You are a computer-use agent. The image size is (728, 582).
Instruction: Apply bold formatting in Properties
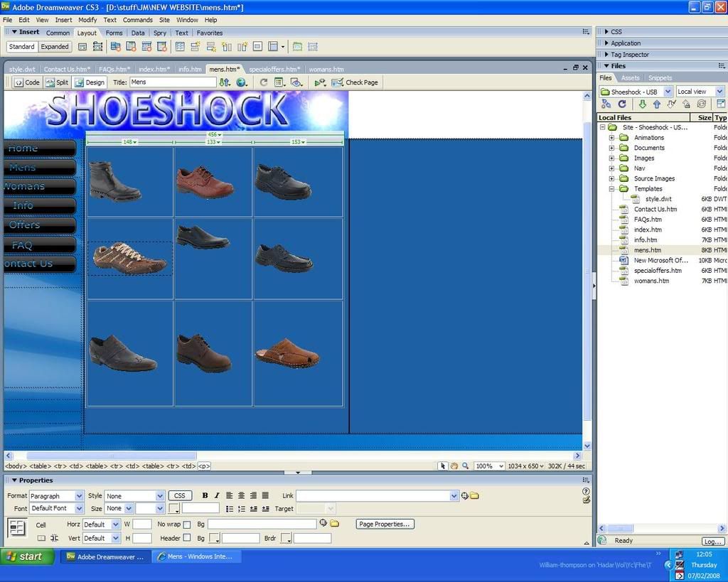coord(205,496)
